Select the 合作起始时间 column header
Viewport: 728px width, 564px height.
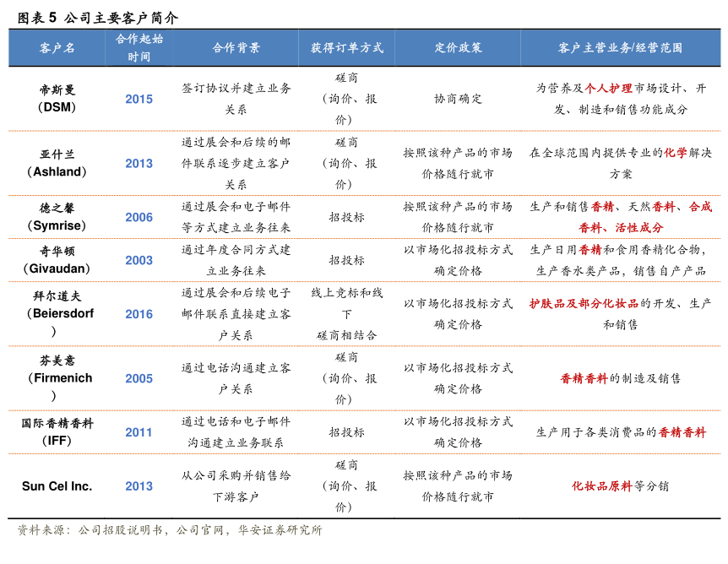[x=139, y=48]
